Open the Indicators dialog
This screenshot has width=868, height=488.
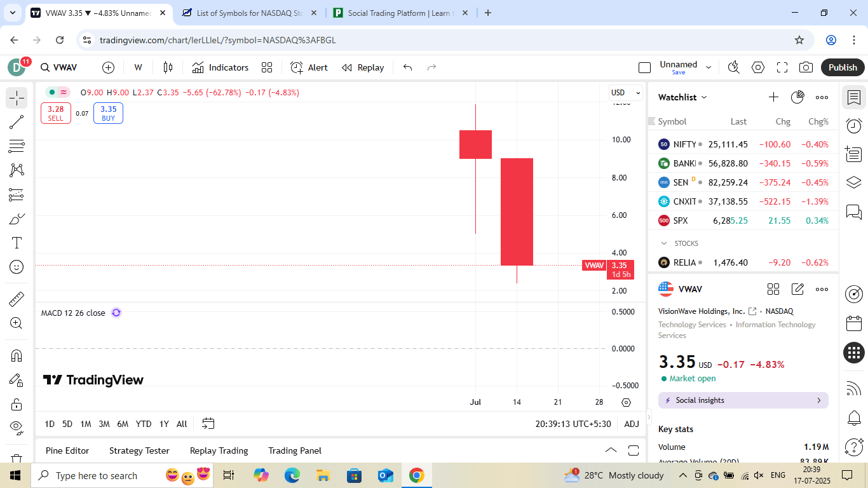(x=220, y=67)
